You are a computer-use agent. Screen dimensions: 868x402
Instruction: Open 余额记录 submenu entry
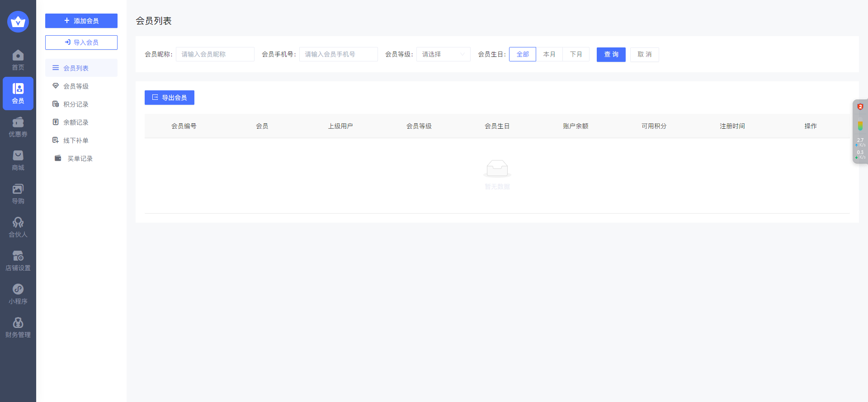click(76, 122)
